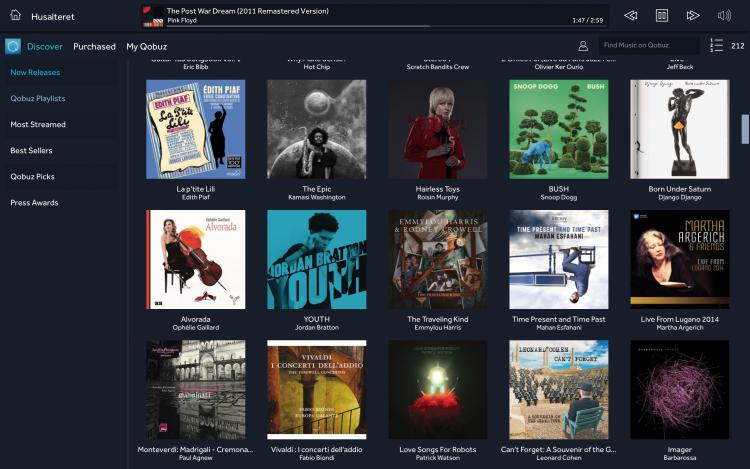The image size is (750, 469).
Task: Open Time Present and Time Past cover
Action: (559, 260)
